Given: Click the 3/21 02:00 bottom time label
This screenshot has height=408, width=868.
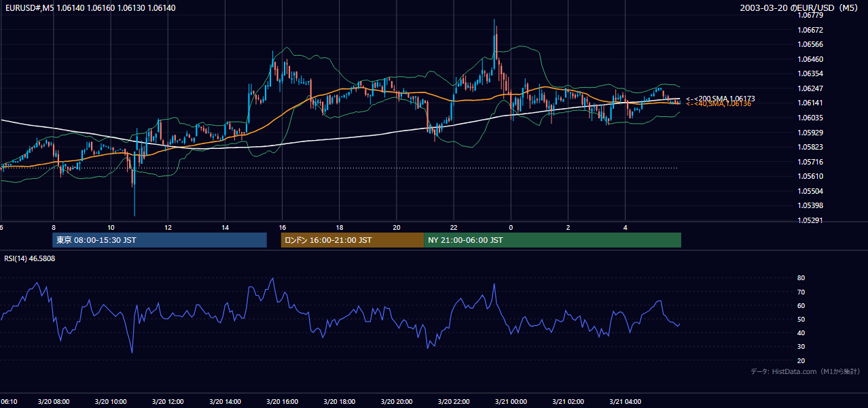Looking at the screenshot, I should pyautogui.click(x=568, y=402).
